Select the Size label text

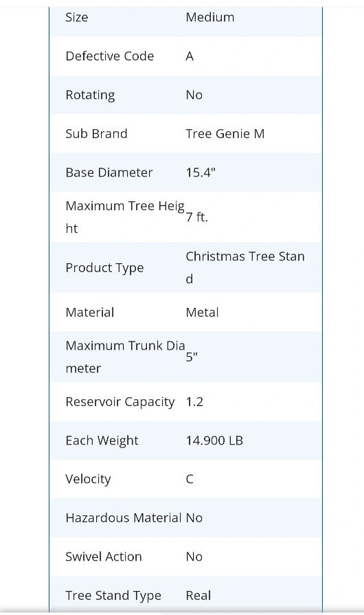[77, 17]
